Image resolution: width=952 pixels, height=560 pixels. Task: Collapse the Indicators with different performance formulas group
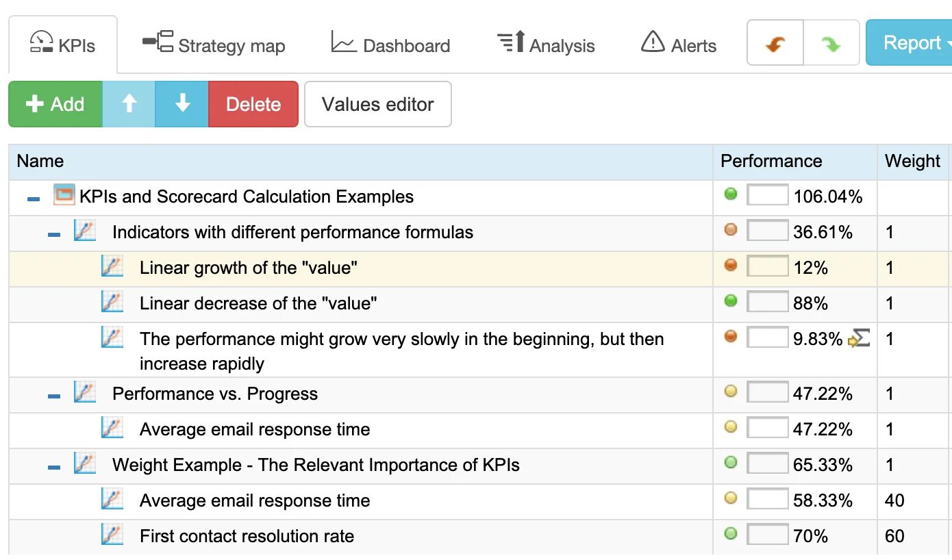(x=54, y=234)
